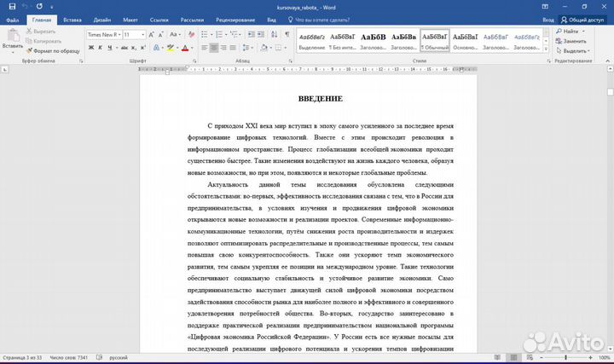The height and width of the screenshot is (364, 614).
Task: Apply the Обычный style
Action: tap(435, 40)
